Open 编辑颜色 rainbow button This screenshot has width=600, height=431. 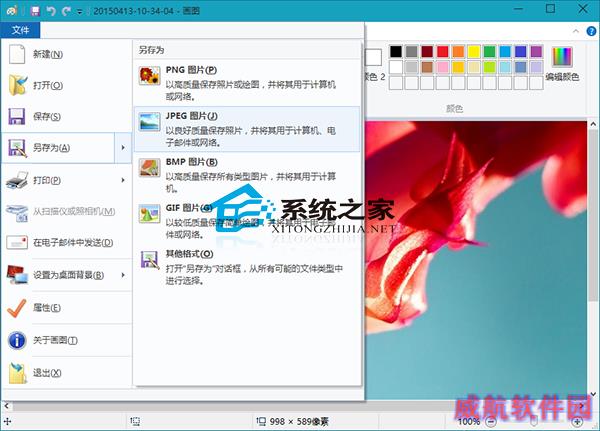562,64
